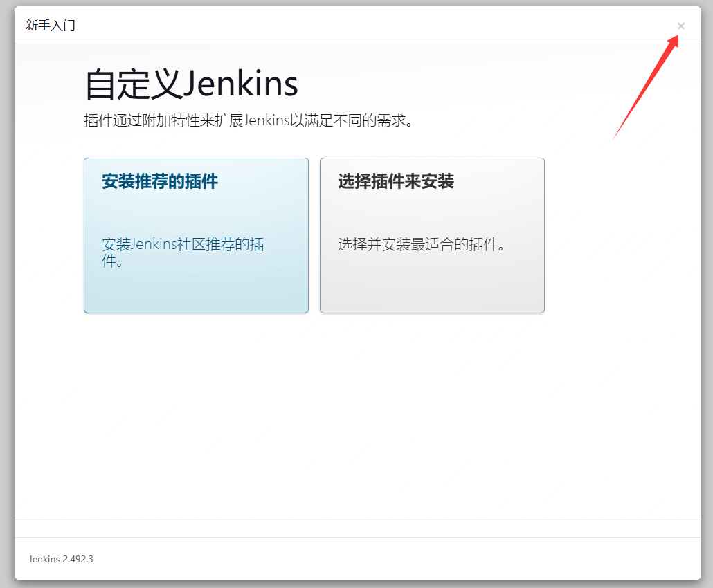This screenshot has width=713, height=588.
Task: Click the 安装推荐的插件 card
Action: coord(196,235)
